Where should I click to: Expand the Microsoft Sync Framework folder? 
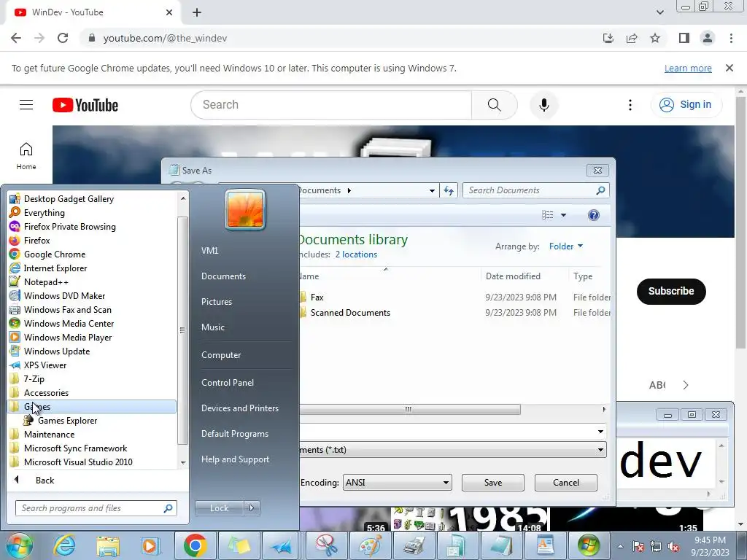75,448
